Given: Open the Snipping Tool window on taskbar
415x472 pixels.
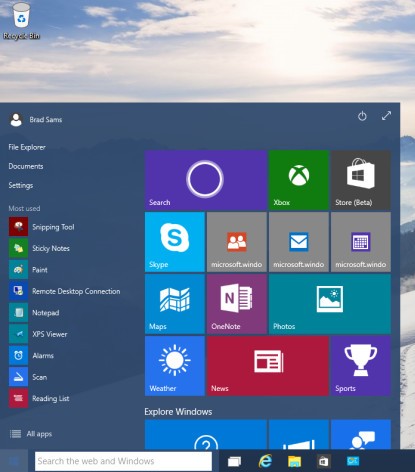Looking at the screenshot, I should 353,461.
